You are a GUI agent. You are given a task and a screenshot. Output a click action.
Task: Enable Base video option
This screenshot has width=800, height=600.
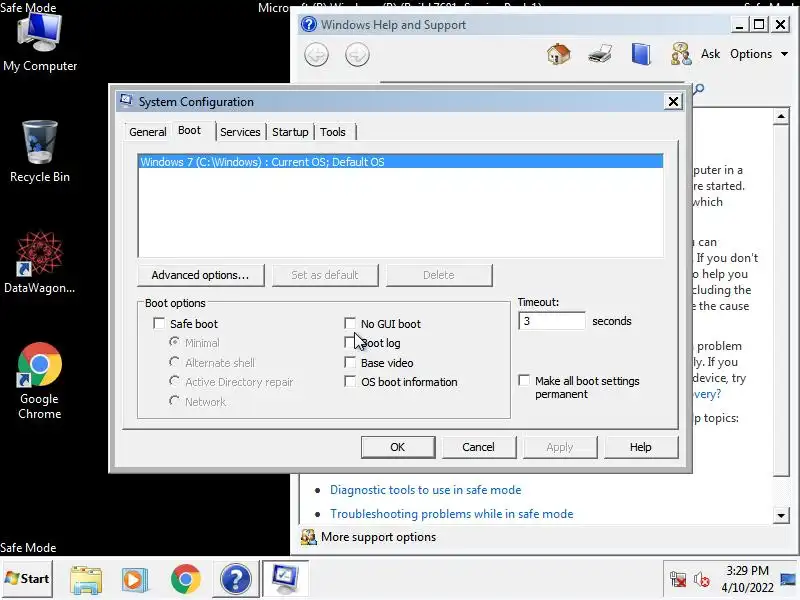coord(350,362)
